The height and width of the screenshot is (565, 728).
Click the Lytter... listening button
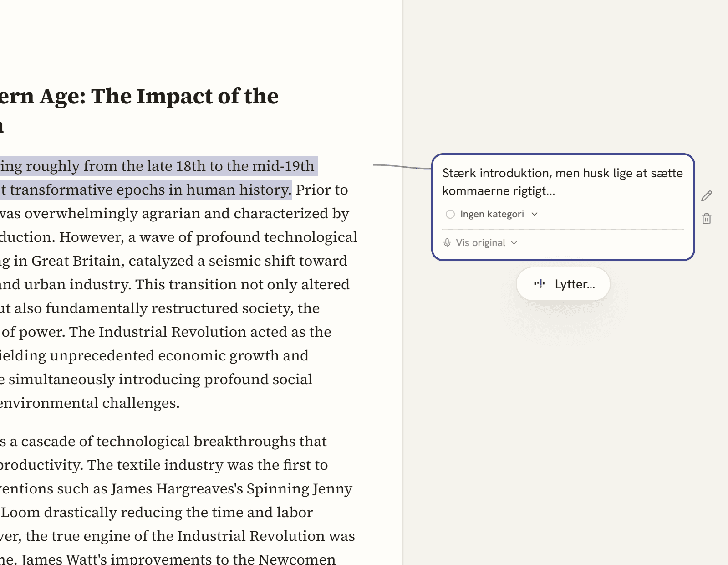(x=563, y=284)
